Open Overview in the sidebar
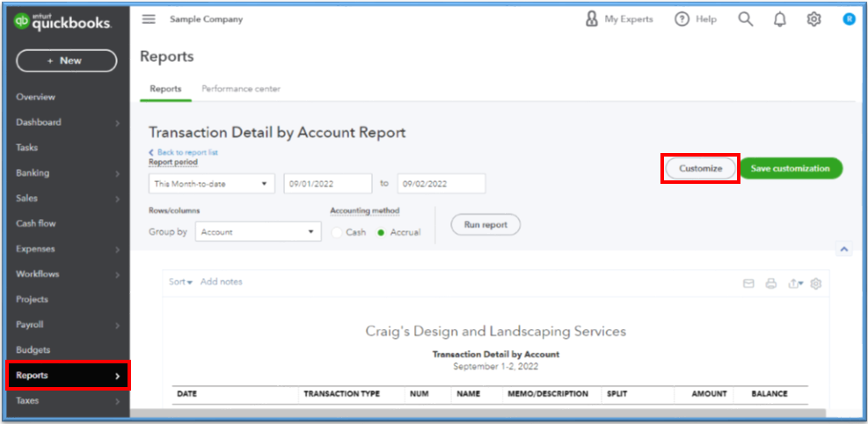Viewport: 868px width, 424px height. 35,97
